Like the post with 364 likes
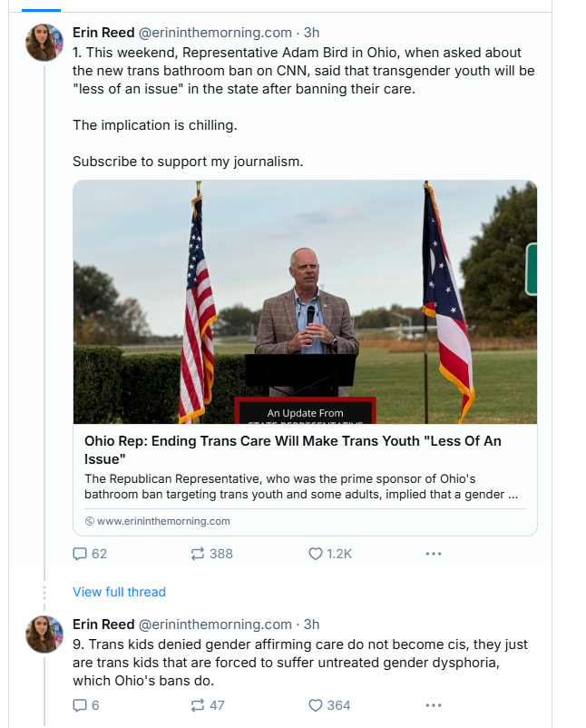The width and height of the screenshot is (586, 728). tap(316, 705)
